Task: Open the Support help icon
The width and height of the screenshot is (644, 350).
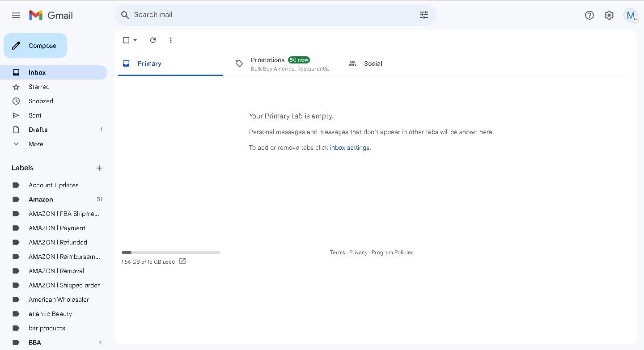Action: coord(589,15)
